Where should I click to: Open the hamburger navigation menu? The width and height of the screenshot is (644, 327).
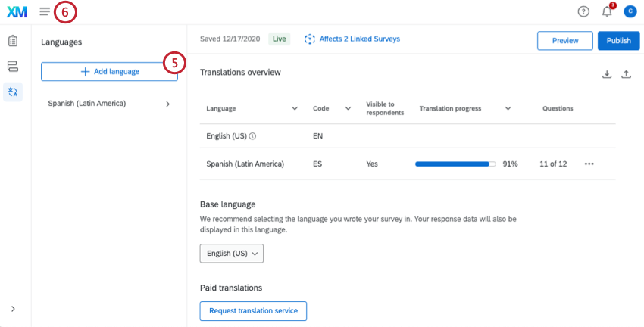pyautogui.click(x=45, y=12)
